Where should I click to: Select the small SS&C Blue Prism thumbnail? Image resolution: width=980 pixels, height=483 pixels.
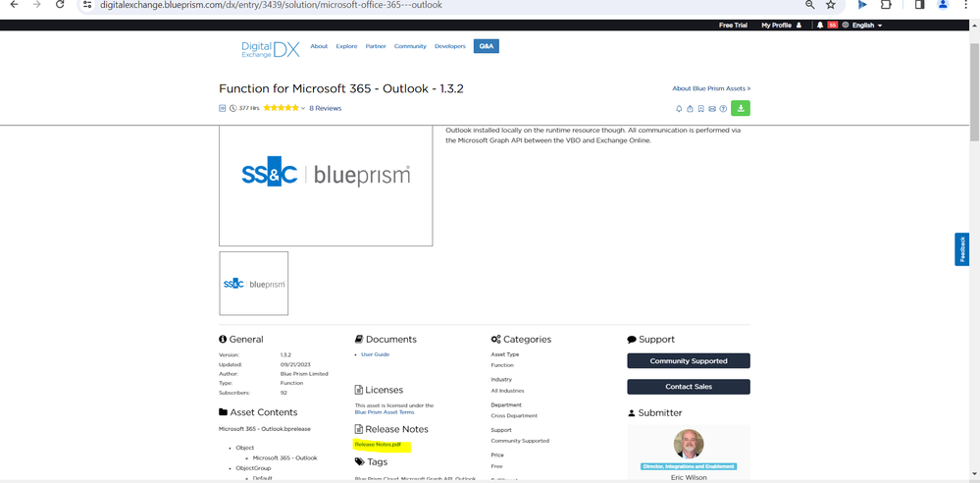(x=254, y=284)
